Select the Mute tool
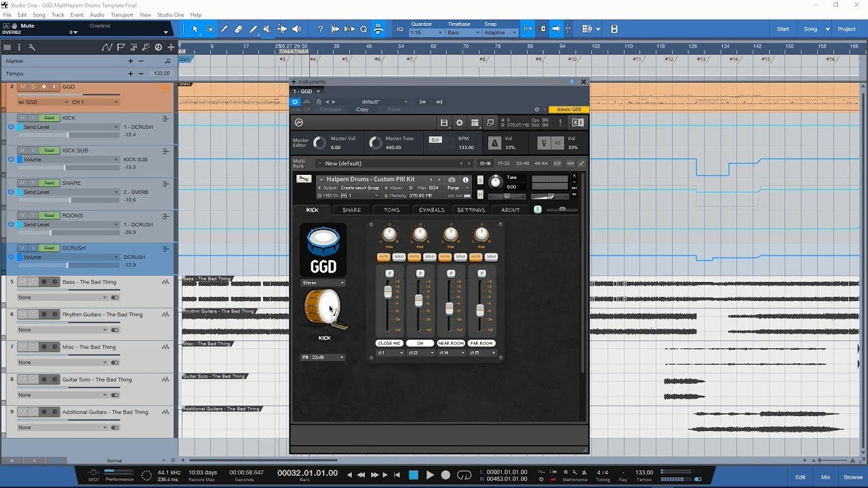The height and width of the screenshot is (488, 868). click(x=267, y=29)
